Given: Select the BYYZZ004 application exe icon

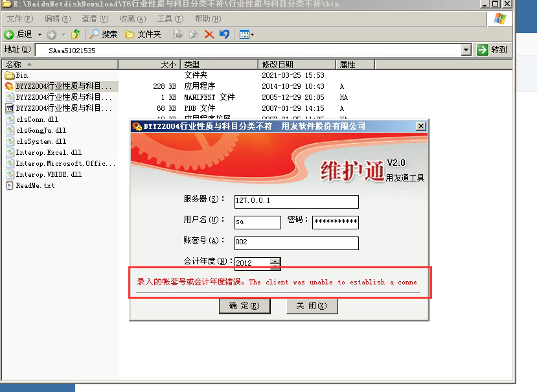Looking at the screenshot, I should pos(10,86).
